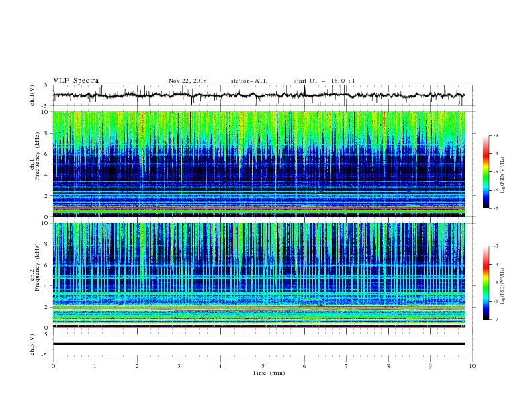Click the "4" kHz tick on the ch.2 frequency axis

(47, 286)
